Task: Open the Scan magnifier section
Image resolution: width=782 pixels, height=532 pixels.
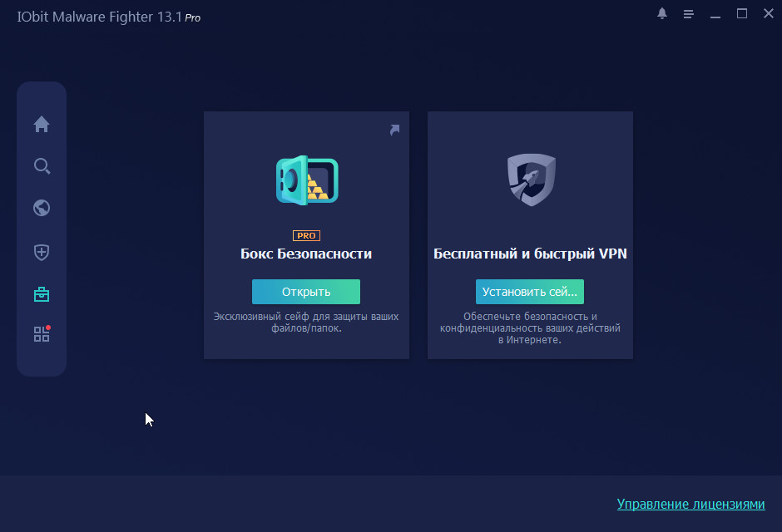Action: (42, 166)
